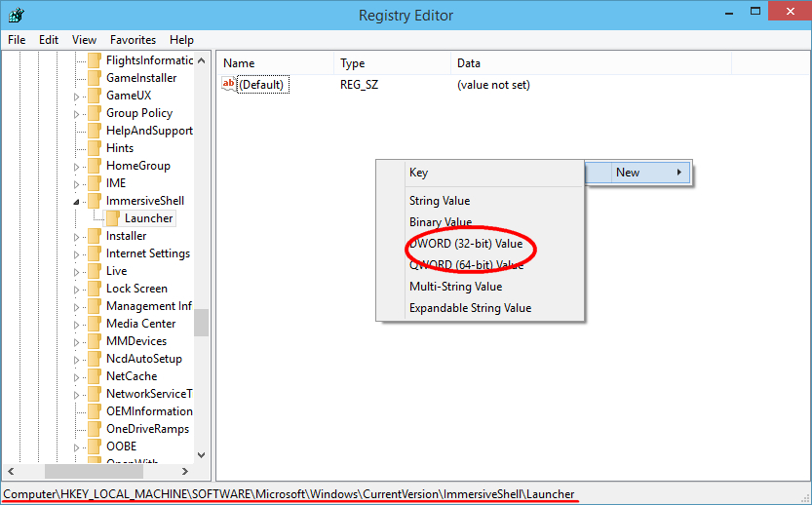Open the Favorites menu
Image resolution: width=812 pixels, height=505 pixels.
point(133,40)
